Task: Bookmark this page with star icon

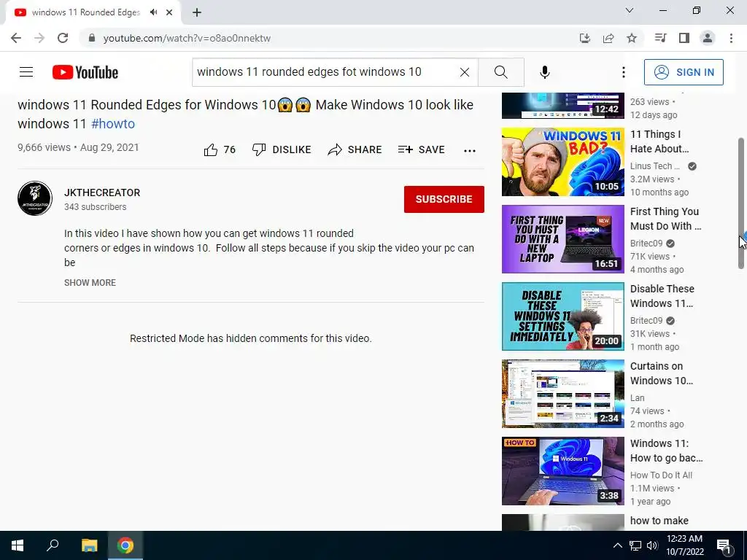Action: click(632, 38)
